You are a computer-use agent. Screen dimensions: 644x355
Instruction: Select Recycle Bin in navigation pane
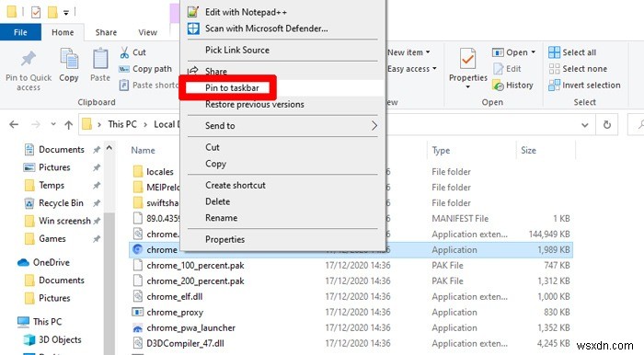coord(54,202)
